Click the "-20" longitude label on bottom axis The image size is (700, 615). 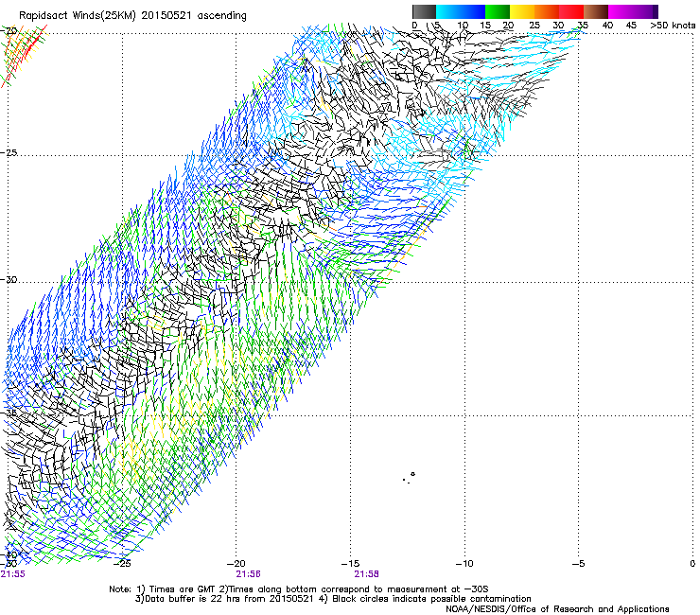[236, 564]
